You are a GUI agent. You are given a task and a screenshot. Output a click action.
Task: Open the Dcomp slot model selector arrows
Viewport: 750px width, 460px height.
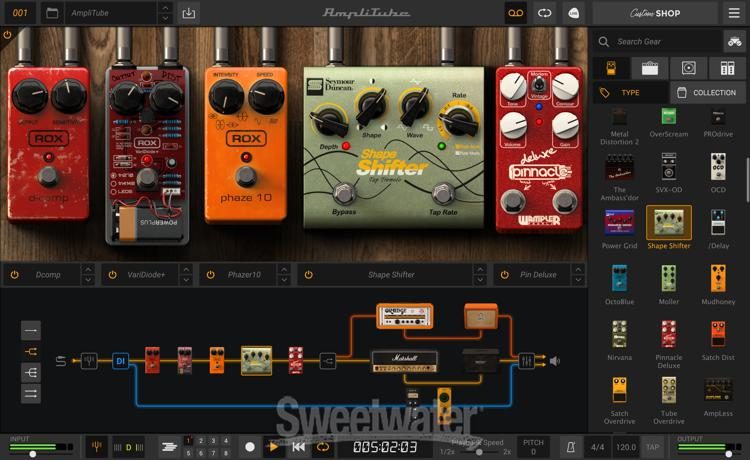tap(88, 274)
